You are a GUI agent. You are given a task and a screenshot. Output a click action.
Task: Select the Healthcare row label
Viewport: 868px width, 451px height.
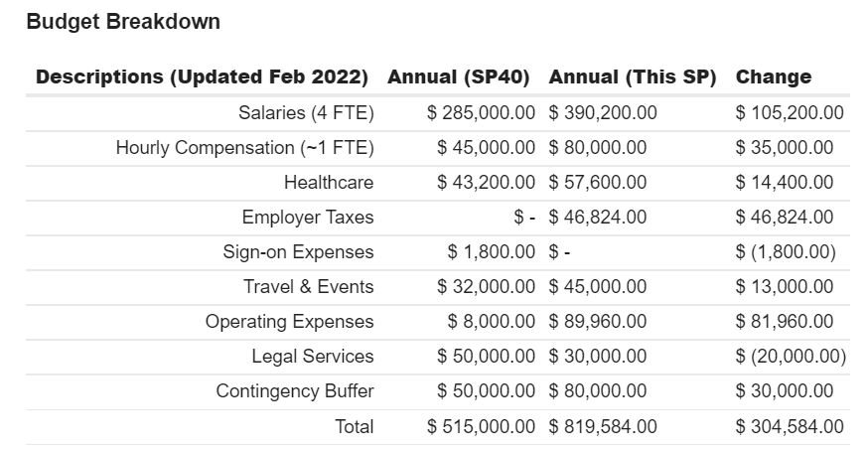329,183
